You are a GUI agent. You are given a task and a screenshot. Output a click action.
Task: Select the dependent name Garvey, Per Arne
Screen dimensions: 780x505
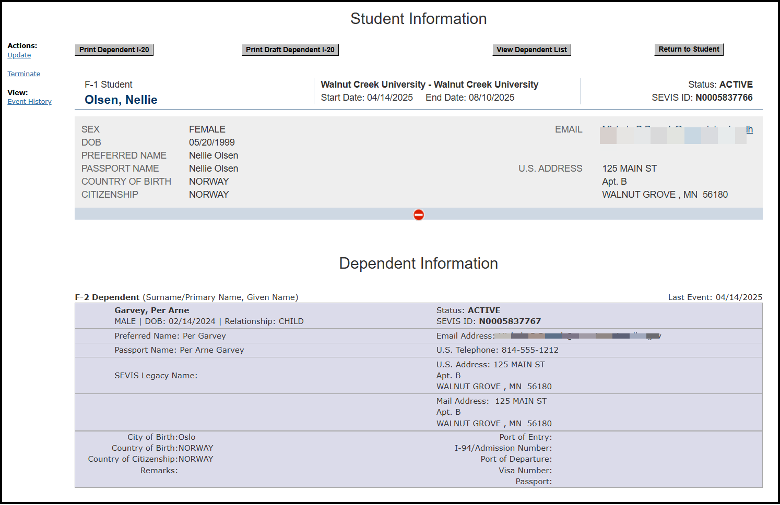pyautogui.click(x=152, y=310)
